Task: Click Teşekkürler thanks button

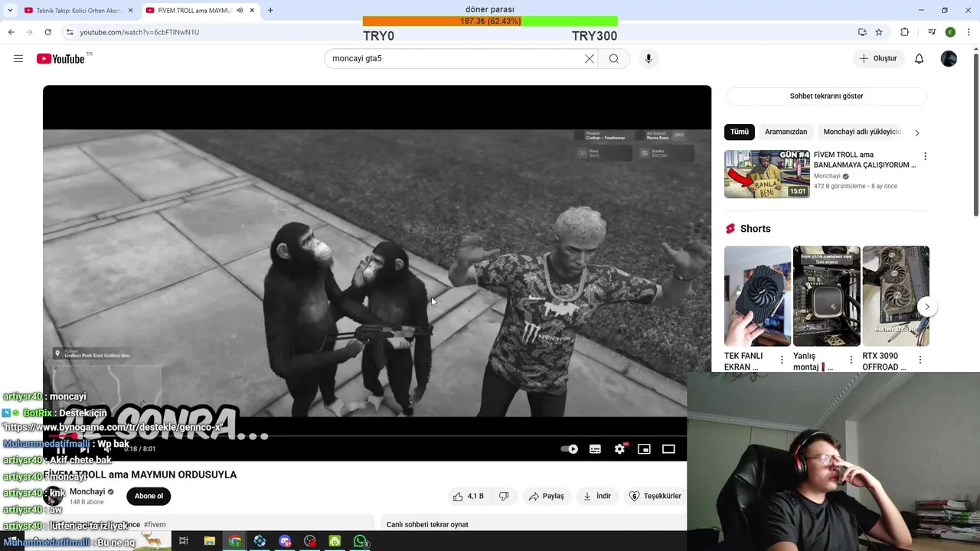Action: pos(655,496)
